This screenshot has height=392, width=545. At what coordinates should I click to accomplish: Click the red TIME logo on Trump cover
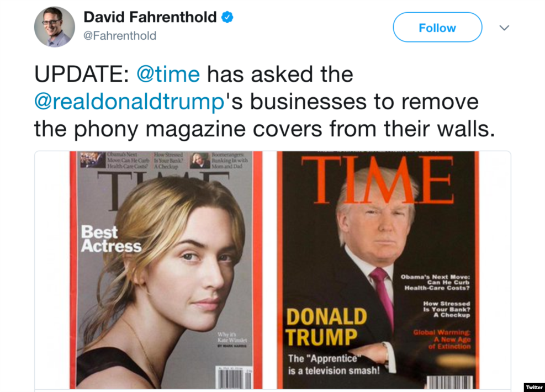click(x=378, y=180)
